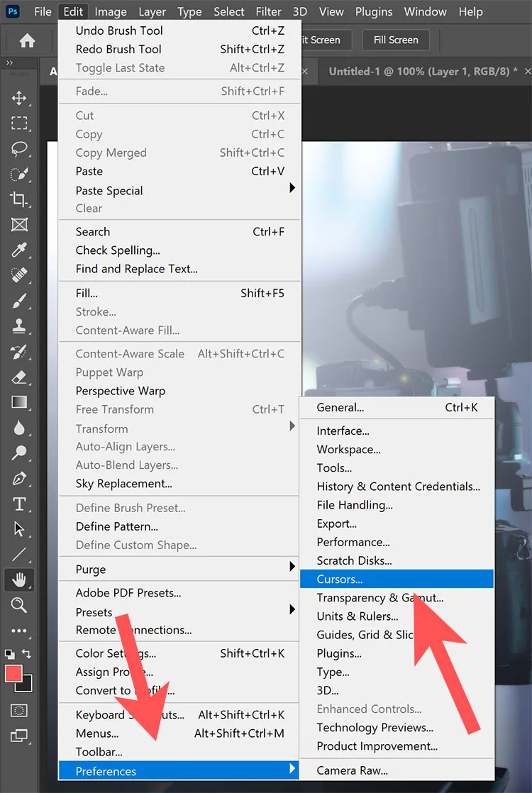Toggle Quick Mask mode
This screenshot has height=793, width=532.
(x=19, y=710)
